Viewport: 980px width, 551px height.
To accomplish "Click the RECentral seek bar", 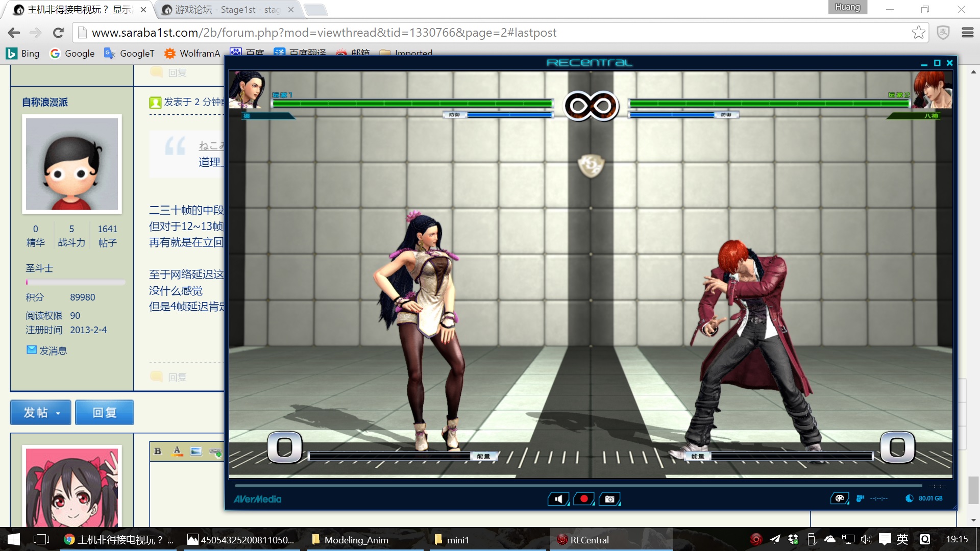I will pos(578,486).
